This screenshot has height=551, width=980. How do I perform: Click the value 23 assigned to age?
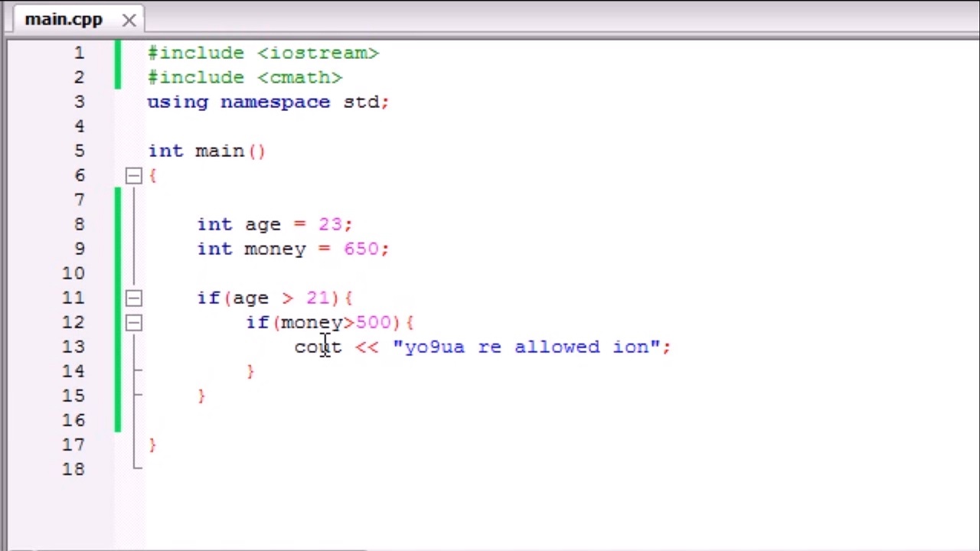pyautogui.click(x=330, y=224)
